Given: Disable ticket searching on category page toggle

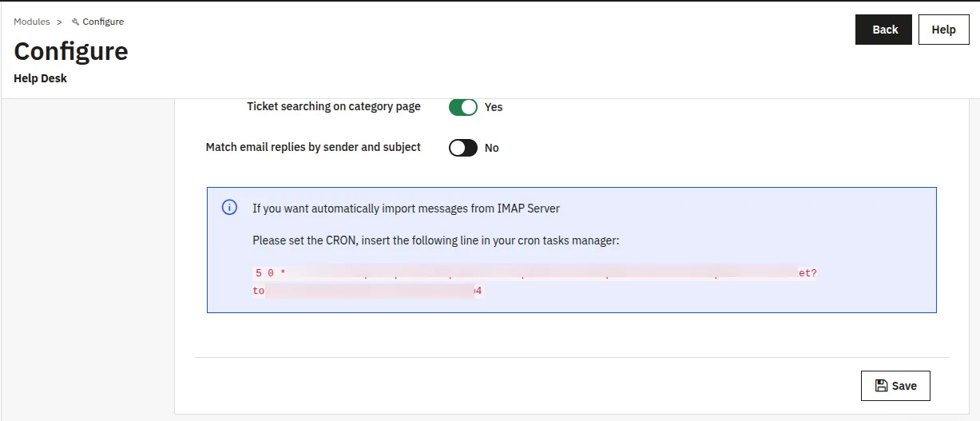Looking at the screenshot, I should coord(463,107).
